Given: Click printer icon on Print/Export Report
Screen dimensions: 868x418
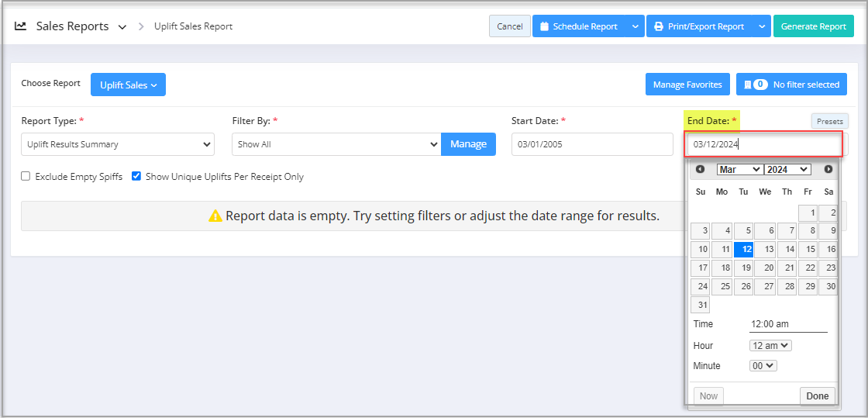Looking at the screenshot, I should pos(658,26).
